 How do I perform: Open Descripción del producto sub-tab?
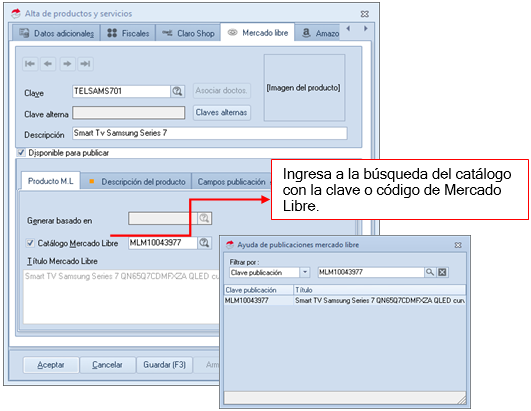point(136,182)
